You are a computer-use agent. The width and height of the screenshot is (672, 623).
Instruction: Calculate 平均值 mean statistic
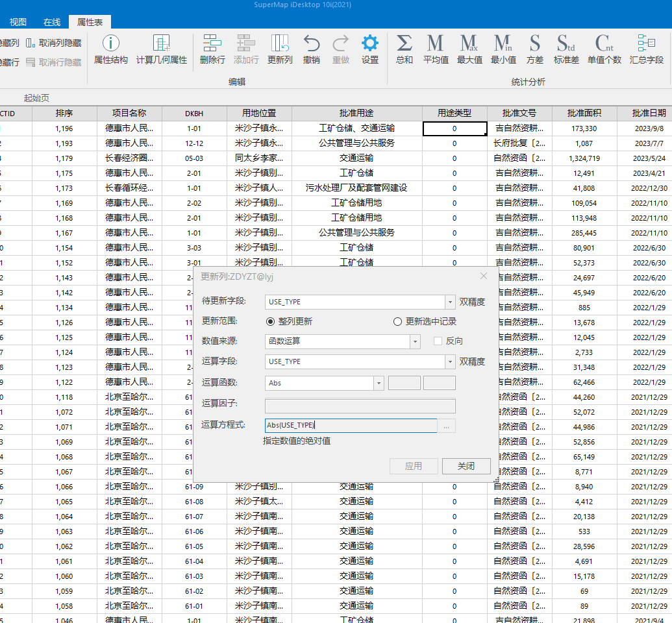pyautogui.click(x=436, y=49)
